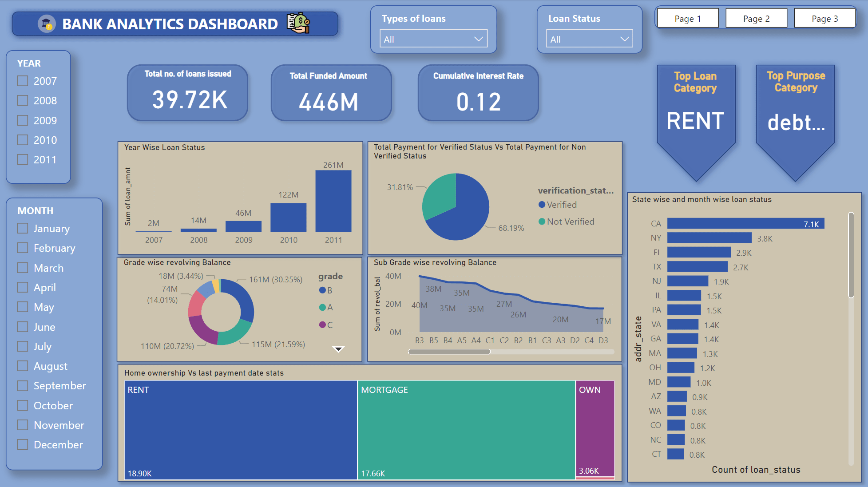The image size is (868, 487).
Task: Check the 2011 year checkbox
Action: 23,159
